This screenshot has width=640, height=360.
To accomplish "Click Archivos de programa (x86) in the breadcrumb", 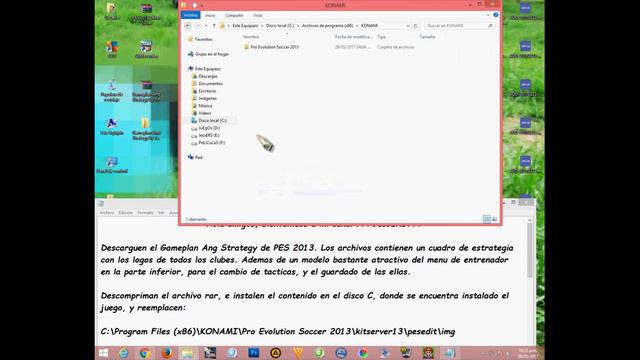I will pos(327,26).
